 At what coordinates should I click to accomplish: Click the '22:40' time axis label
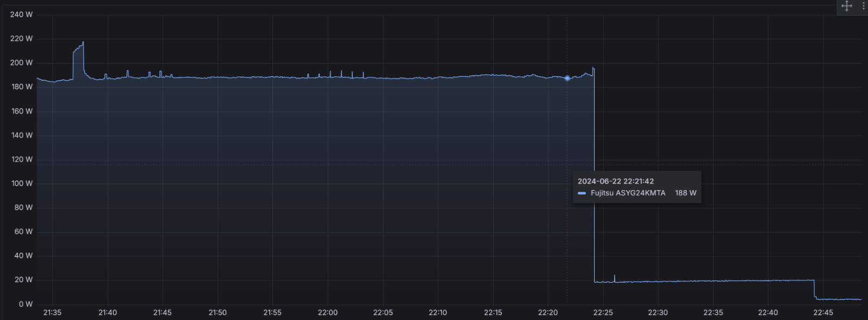(768, 312)
